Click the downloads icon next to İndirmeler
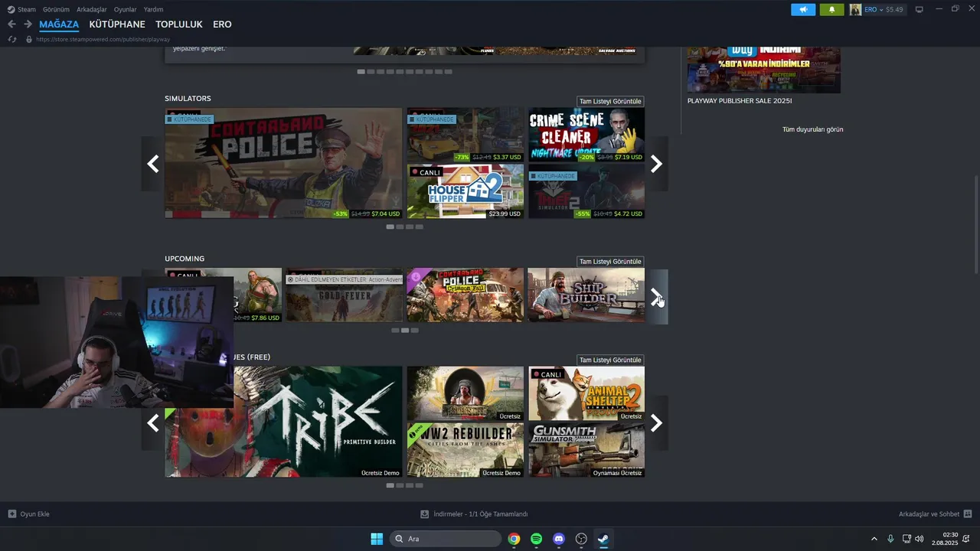The image size is (980, 551). [424, 514]
